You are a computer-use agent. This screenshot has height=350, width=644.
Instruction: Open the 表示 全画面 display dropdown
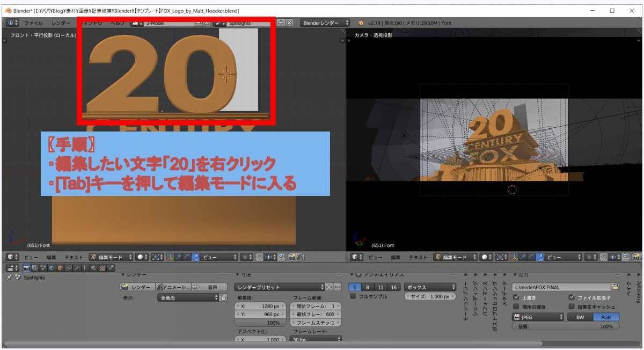pos(188,297)
